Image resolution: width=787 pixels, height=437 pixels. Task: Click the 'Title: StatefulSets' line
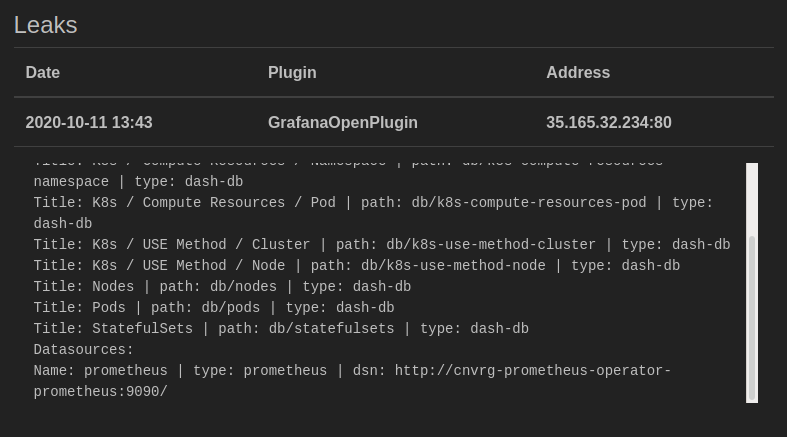[x=281, y=329]
